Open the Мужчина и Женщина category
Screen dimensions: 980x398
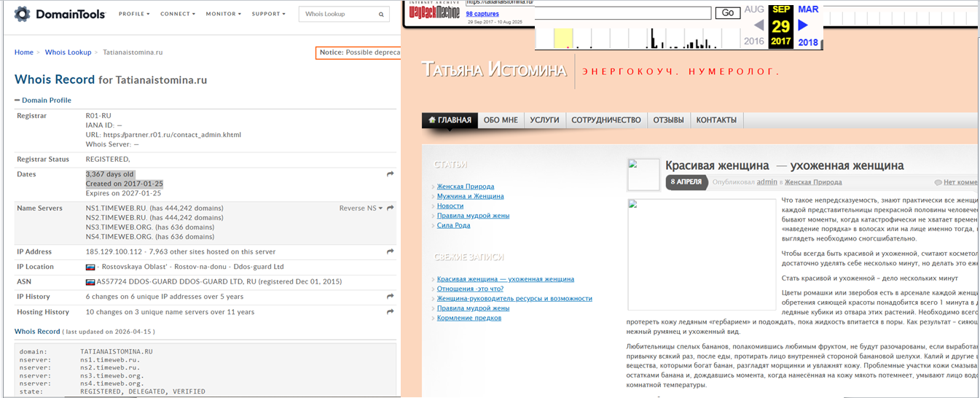pos(470,196)
